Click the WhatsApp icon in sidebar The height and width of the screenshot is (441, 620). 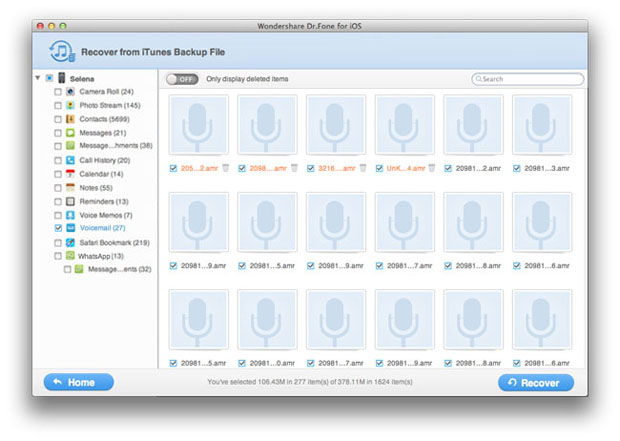(70, 256)
